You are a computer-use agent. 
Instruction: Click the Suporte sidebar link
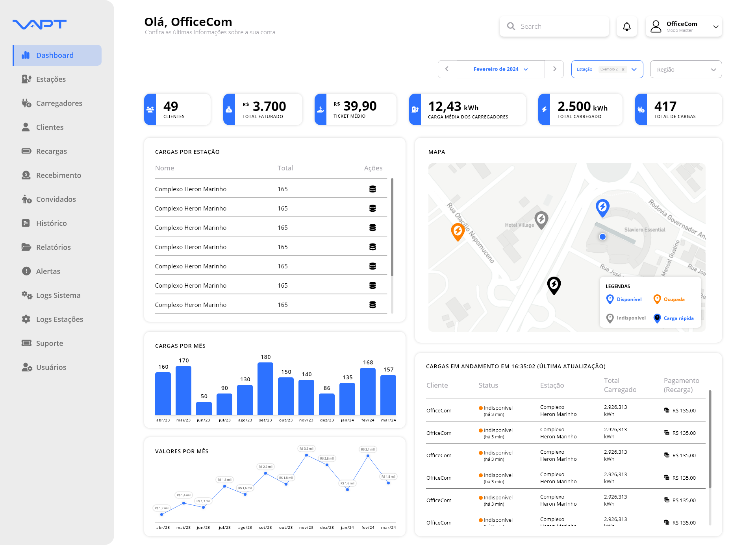[x=49, y=343]
